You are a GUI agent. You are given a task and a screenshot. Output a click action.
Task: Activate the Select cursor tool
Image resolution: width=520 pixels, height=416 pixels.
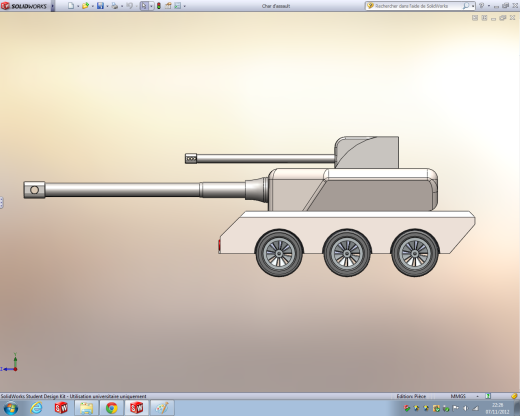[144, 6]
